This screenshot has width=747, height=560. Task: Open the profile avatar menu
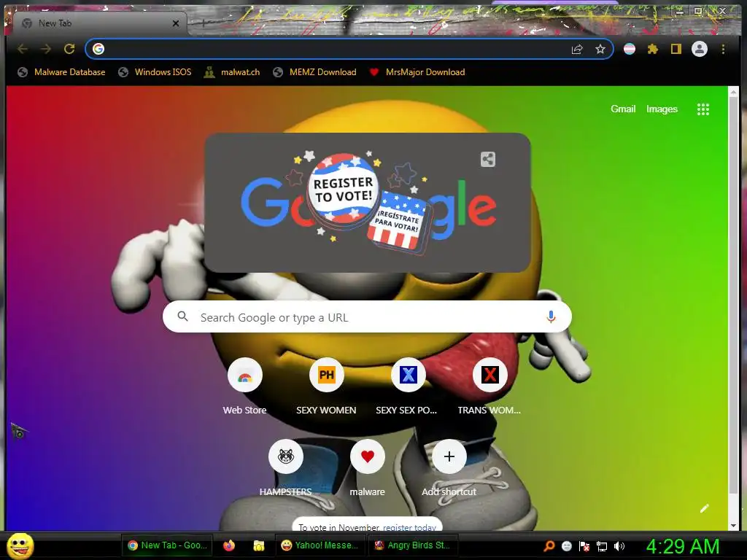[x=700, y=49]
